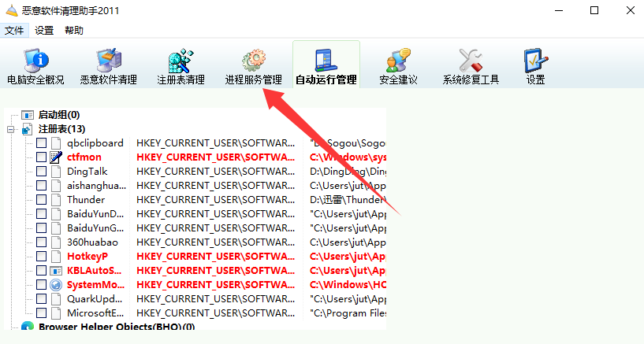Check the aishanghua checkbox
The image size is (644, 344).
41,185
